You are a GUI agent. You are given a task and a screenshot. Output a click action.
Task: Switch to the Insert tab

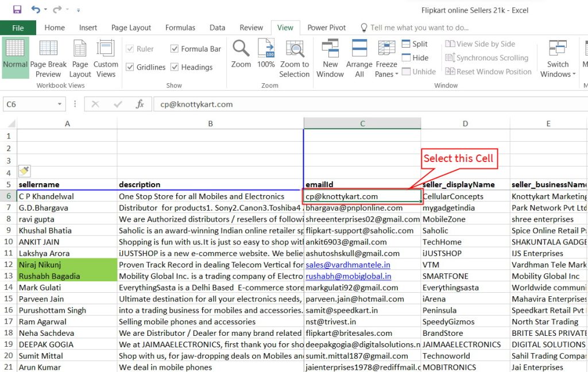point(88,28)
